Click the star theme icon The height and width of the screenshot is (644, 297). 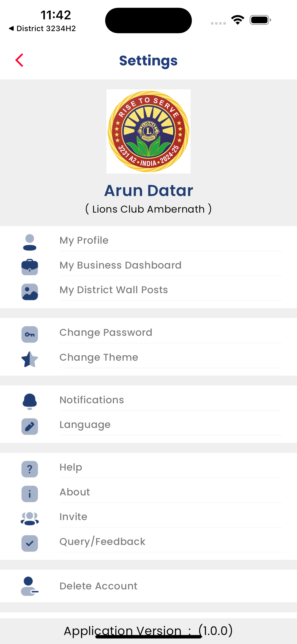(30, 359)
